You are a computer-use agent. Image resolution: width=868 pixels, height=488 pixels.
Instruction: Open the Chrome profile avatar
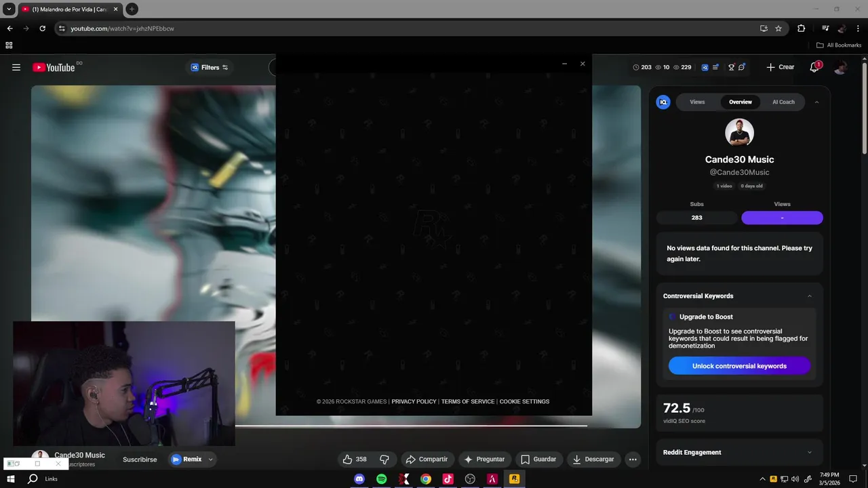[x=842, y=28]
